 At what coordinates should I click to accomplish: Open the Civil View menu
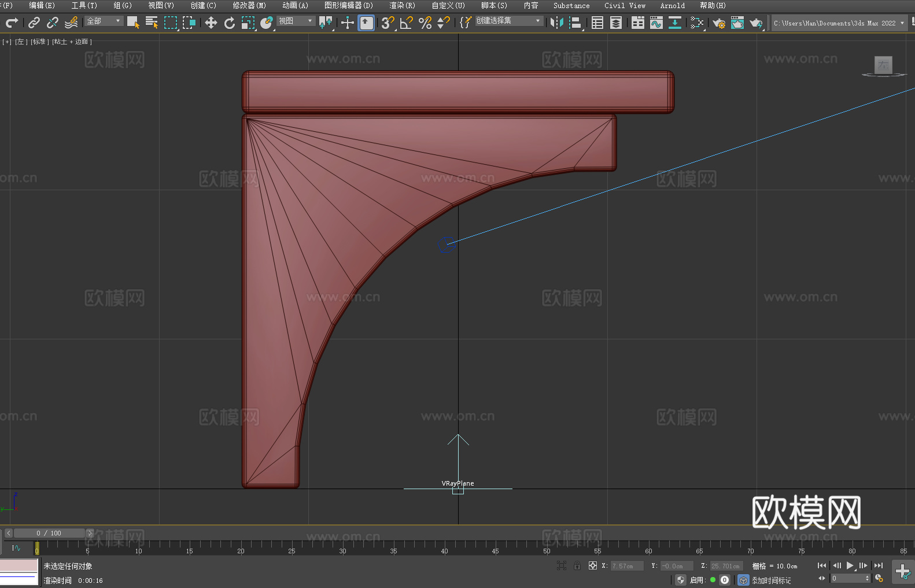625,5
